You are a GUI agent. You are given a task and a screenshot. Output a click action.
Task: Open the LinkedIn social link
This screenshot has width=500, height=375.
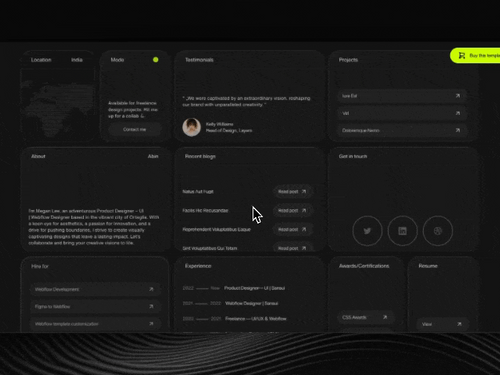click(402, 231)
